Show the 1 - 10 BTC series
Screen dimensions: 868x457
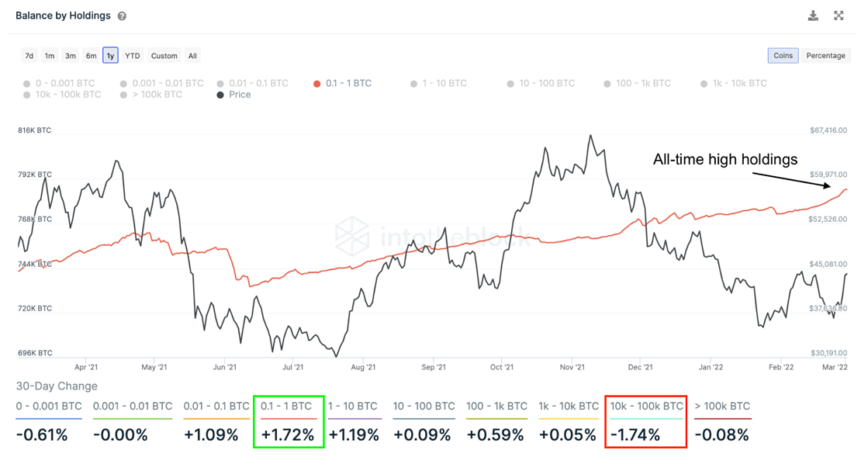point(438,84)
